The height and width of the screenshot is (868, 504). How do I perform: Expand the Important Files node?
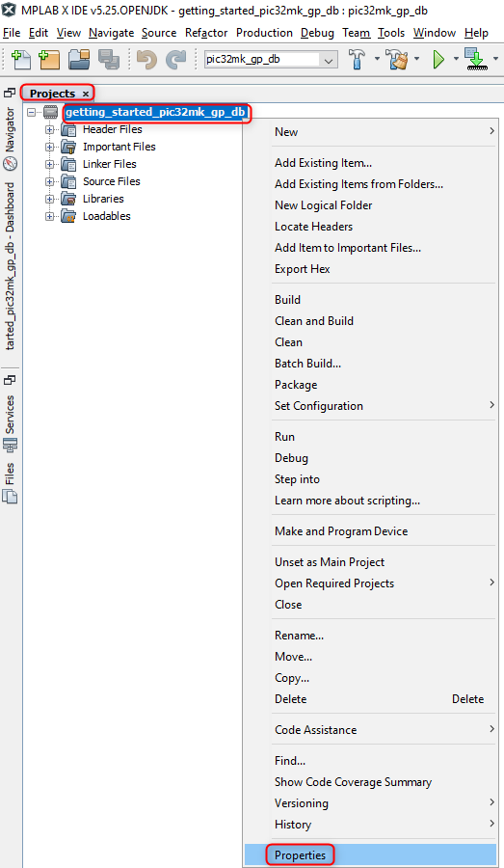coord(50,148)
